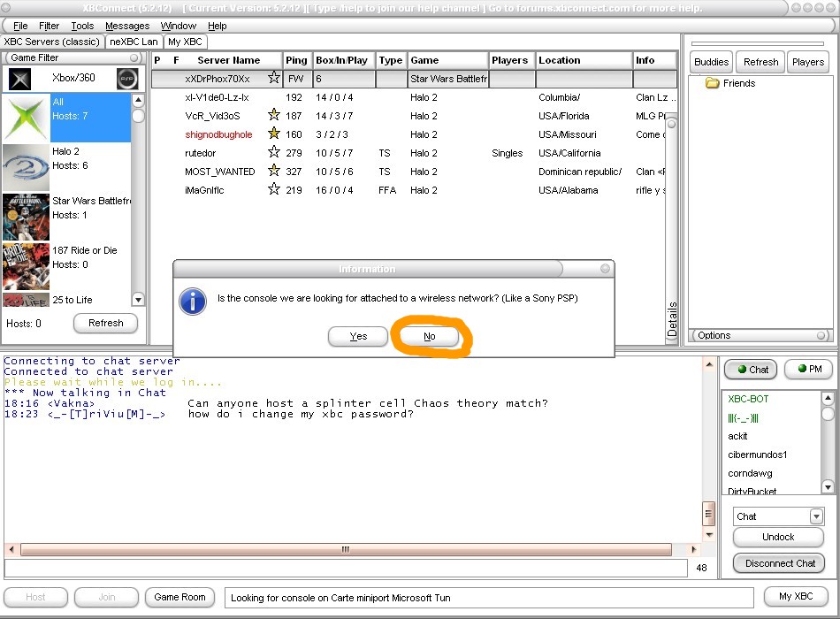840x619 pixels.
Task: Click chat log scroll-right arrow
Action: tap(694, 549)
